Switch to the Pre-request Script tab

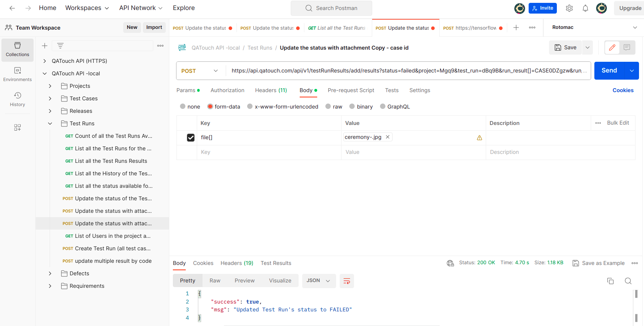(x=351, y=90)
